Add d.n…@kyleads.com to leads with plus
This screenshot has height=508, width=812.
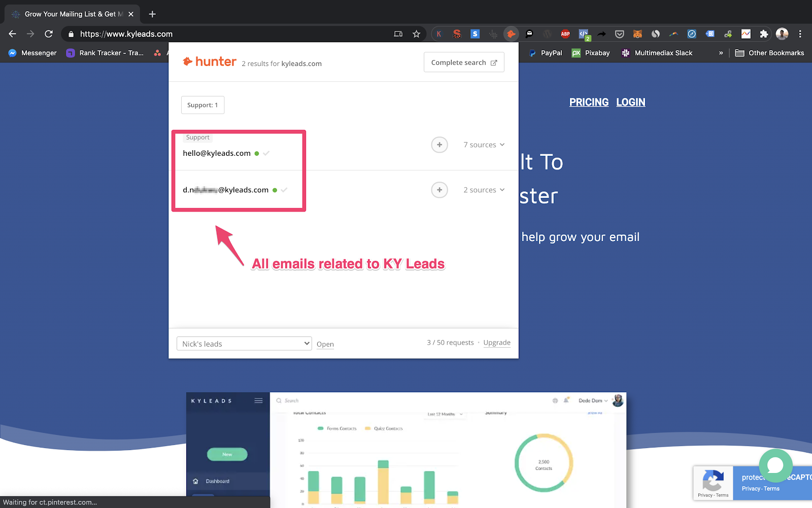[x=439, y=190]
